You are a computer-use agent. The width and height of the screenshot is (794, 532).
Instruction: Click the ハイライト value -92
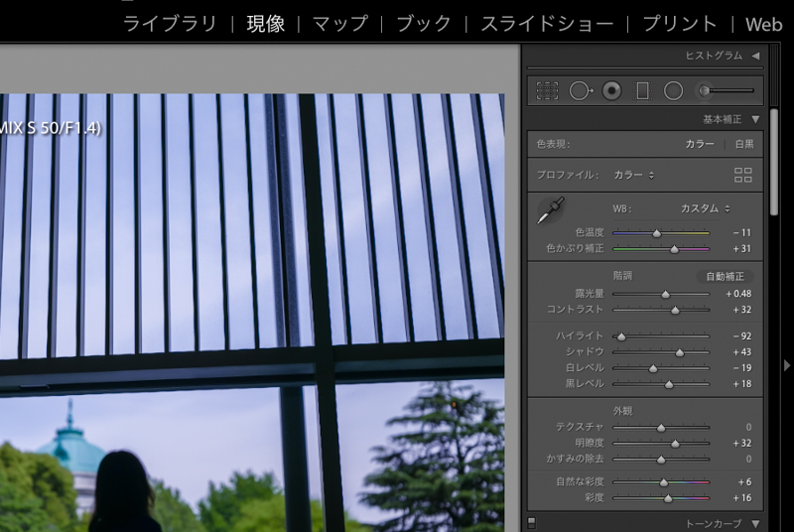[741, 336]
